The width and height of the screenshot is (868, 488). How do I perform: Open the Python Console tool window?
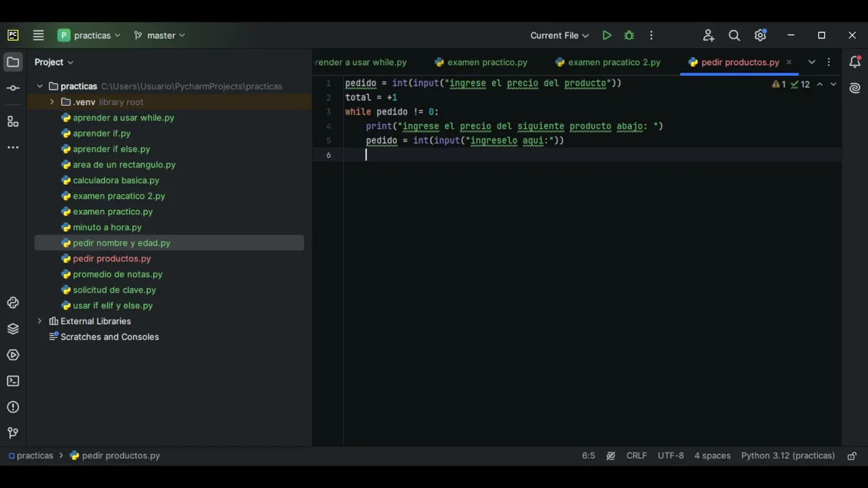tap(13, 303)
